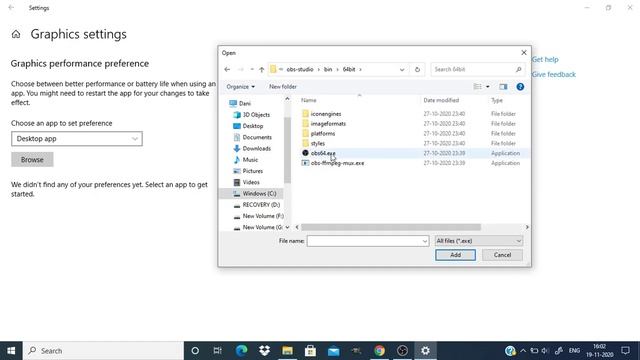Screen dimensions: 640x360
Task: Open the notification center icon
Action: pos(625,351)
